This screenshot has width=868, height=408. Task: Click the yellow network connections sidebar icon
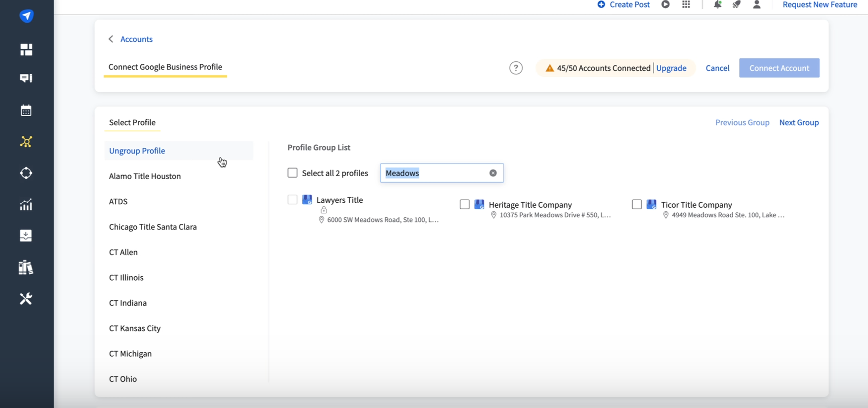[x=26, y=142]
